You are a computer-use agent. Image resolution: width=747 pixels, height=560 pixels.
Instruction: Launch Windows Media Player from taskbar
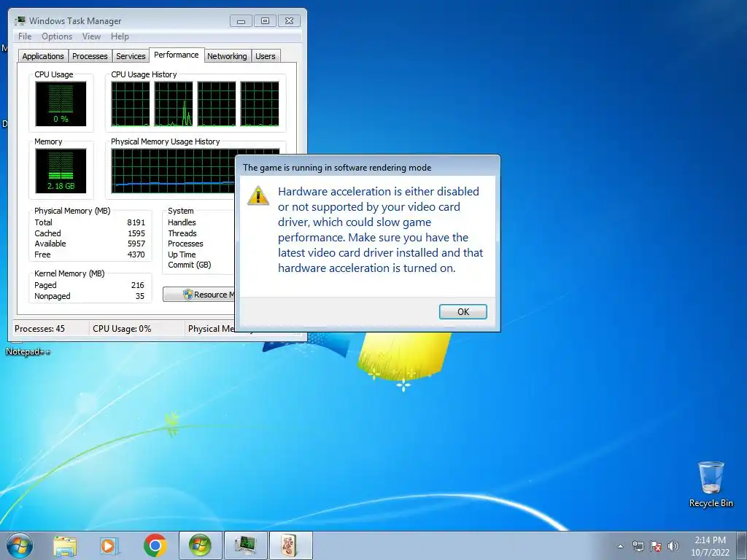click(x=109, y=545)
